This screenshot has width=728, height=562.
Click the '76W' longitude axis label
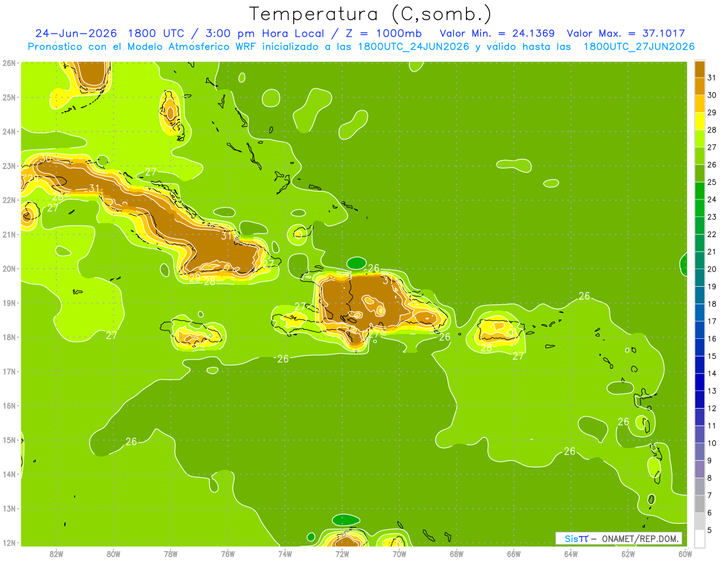228,554
